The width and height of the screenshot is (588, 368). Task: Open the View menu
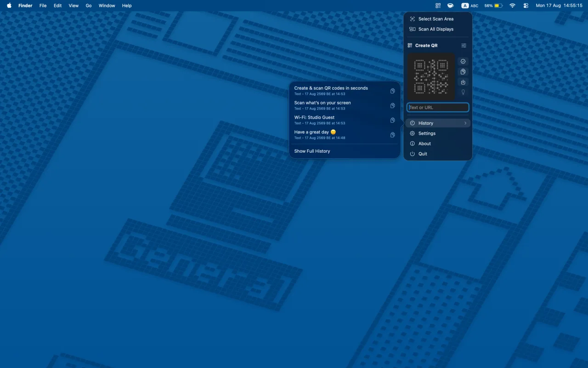[x=73, y=6]
